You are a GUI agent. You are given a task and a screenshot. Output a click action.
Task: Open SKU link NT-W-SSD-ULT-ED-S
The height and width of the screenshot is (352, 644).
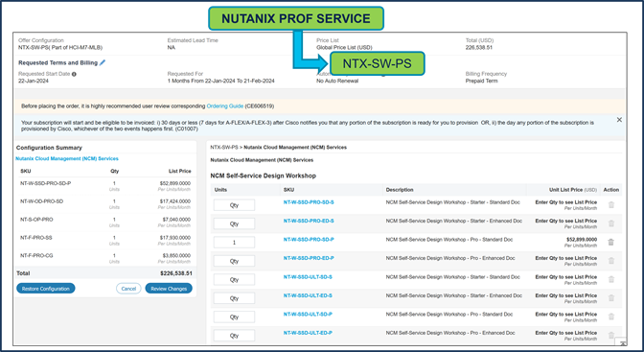point(308,295)
